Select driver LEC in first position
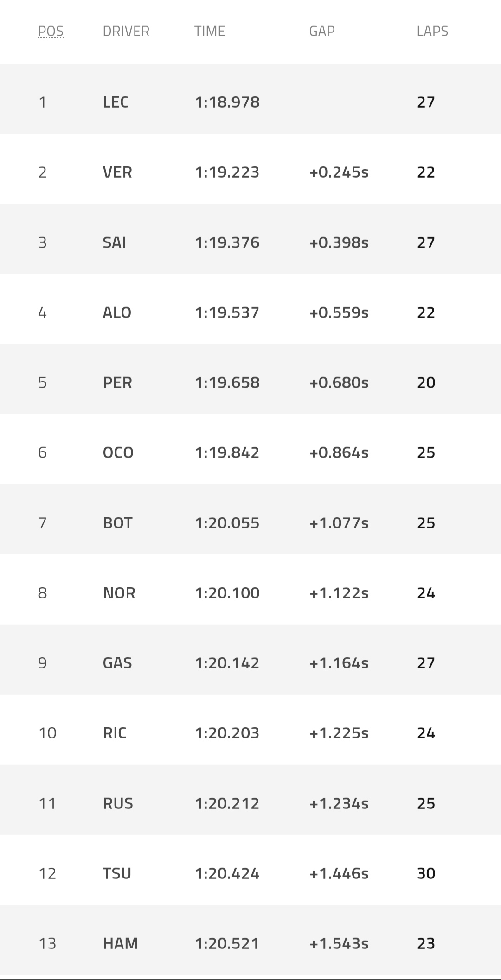The width and height of the screenshot is (501, 980). point(116,102)
